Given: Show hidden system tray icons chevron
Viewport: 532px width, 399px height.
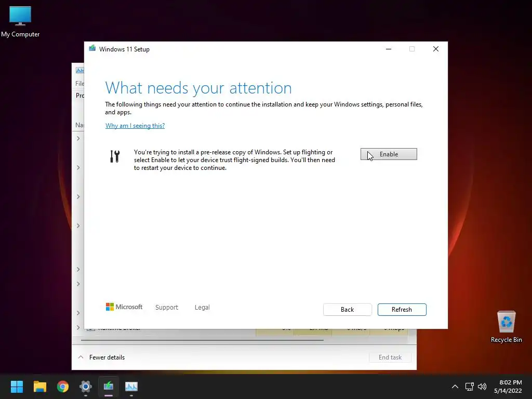Looking at the screenshot, I should [x=455, y=387].
